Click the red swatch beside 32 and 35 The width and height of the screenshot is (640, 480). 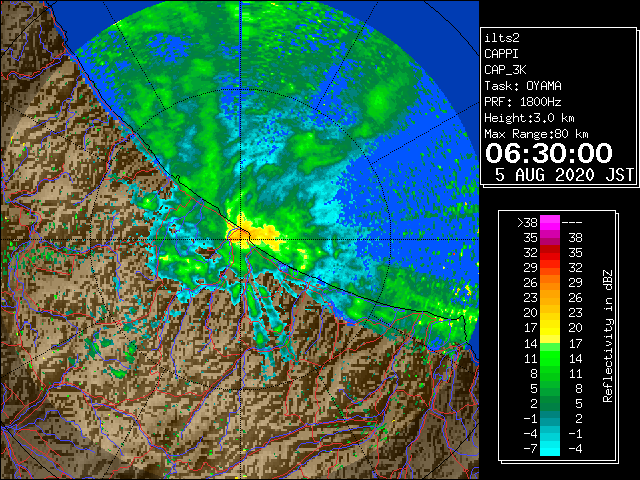pos(550,253)
